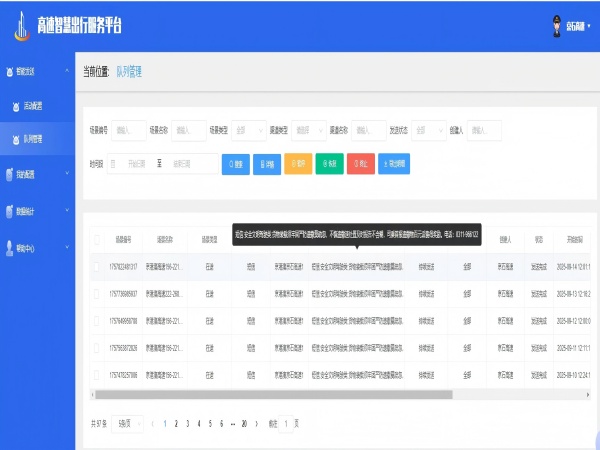Click the blue search button
This screenshot has width=600, height=450.
click(x=235, y=164)
